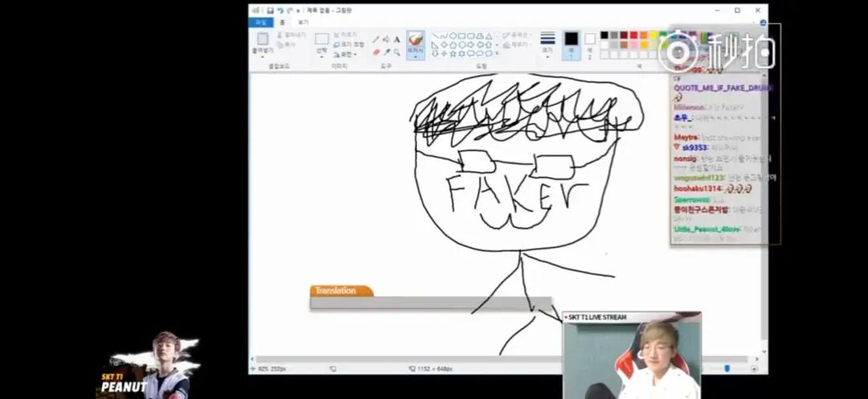
Task: Pick the dark red palette swatch
Action: [624, 35]
